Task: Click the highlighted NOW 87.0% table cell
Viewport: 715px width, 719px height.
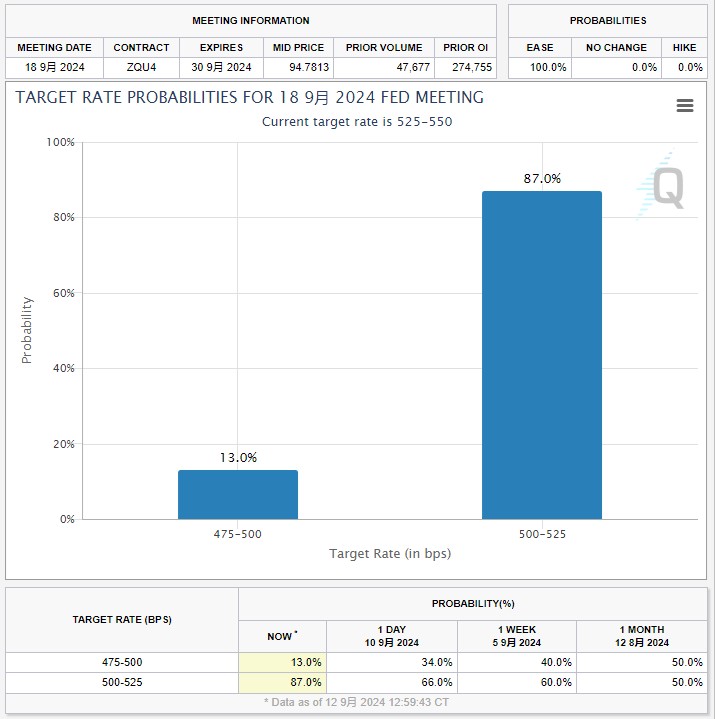Action: click(x=283, y=682)
